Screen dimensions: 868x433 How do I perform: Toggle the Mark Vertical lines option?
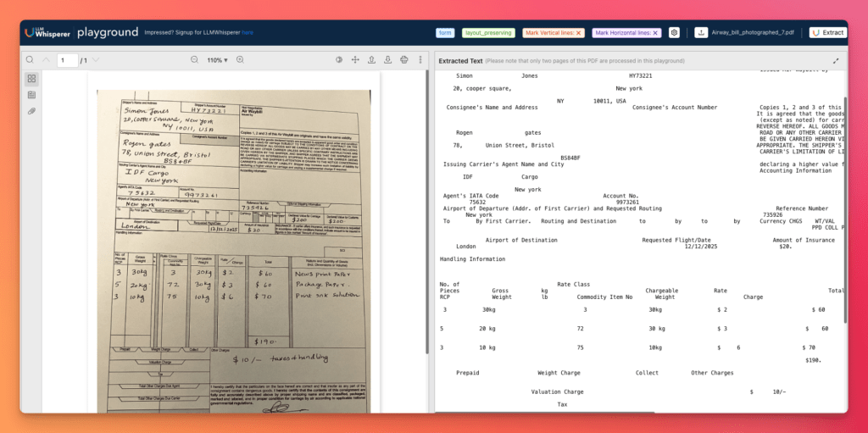(552, 32)
